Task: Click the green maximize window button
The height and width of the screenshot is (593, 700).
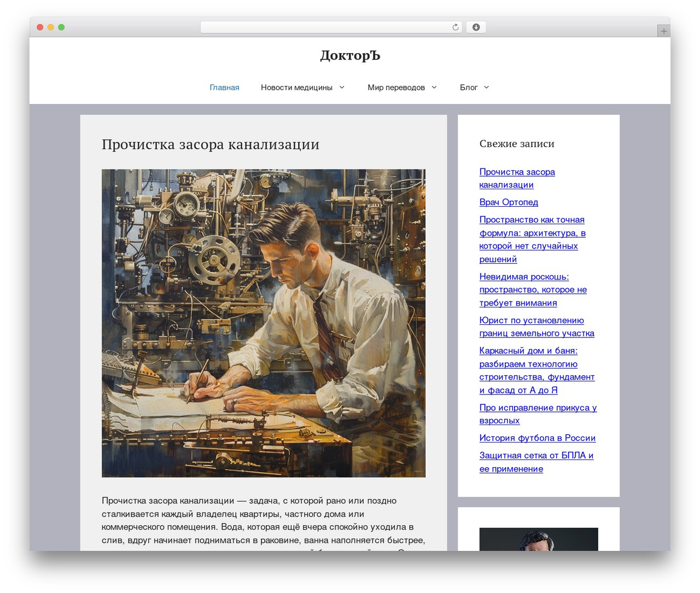Action: [x=61, y=27]
